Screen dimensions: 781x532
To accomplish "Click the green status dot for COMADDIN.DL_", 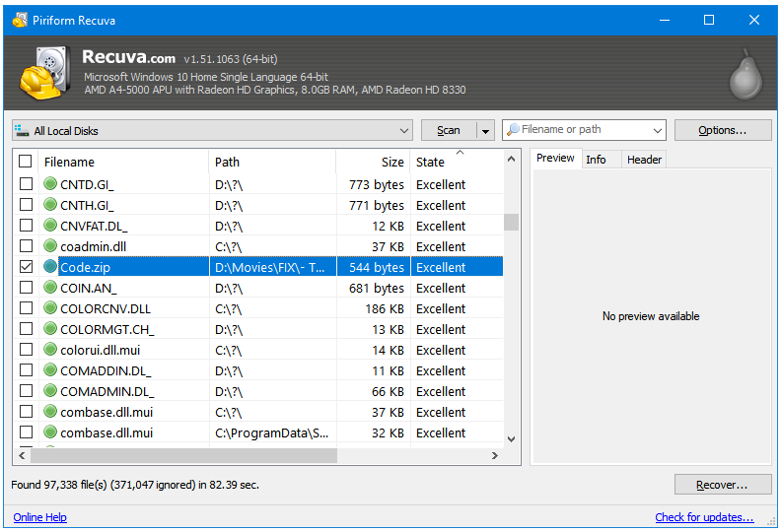I will click(x=50, y=369).
